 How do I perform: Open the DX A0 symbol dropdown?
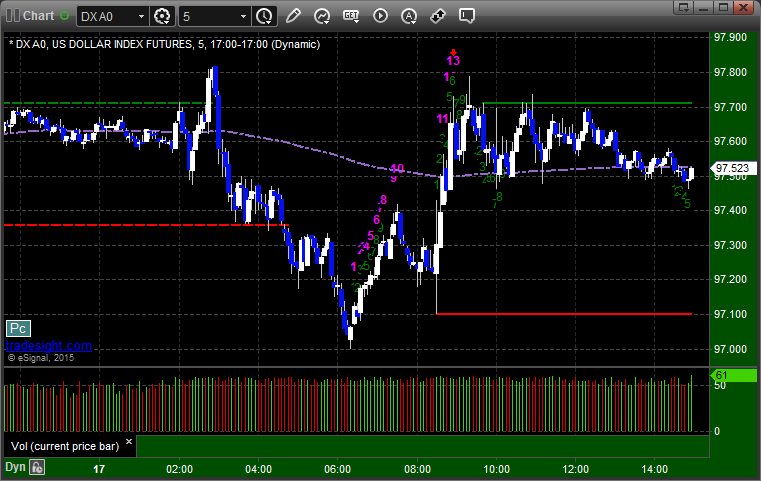tap(112, 17)
